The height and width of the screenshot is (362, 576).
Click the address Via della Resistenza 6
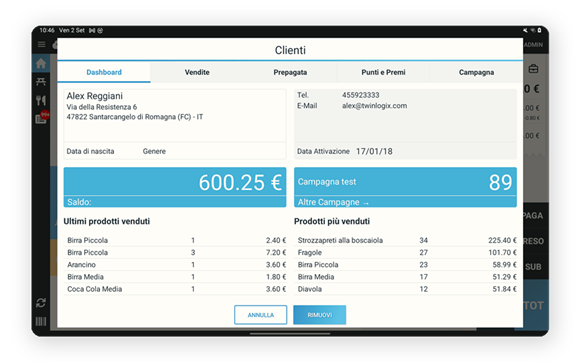tap(102, 107)
